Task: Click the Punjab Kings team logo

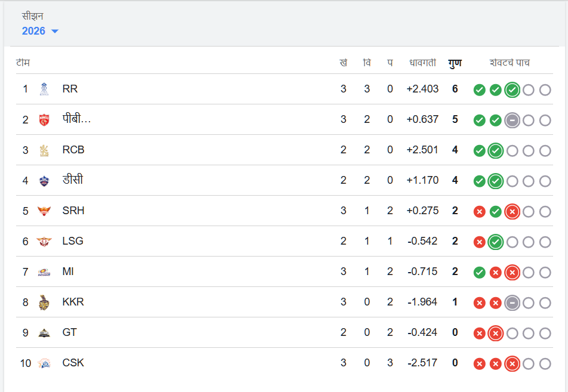Action: click(x=44, y=120)
